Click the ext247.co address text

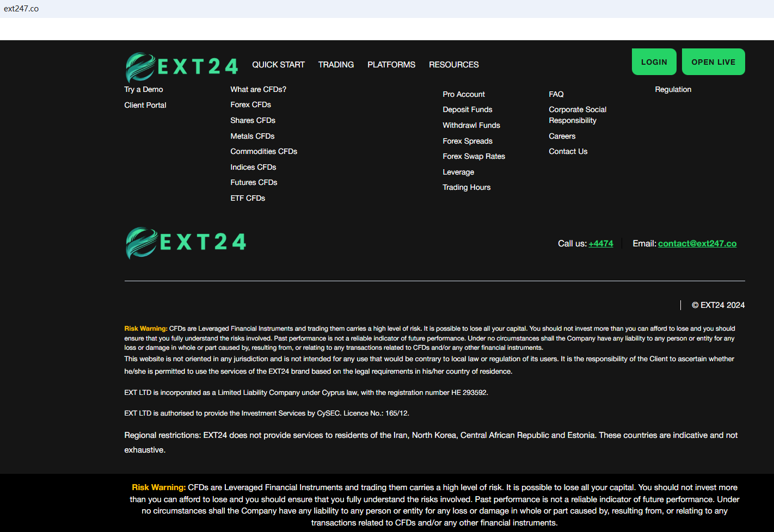21,9
